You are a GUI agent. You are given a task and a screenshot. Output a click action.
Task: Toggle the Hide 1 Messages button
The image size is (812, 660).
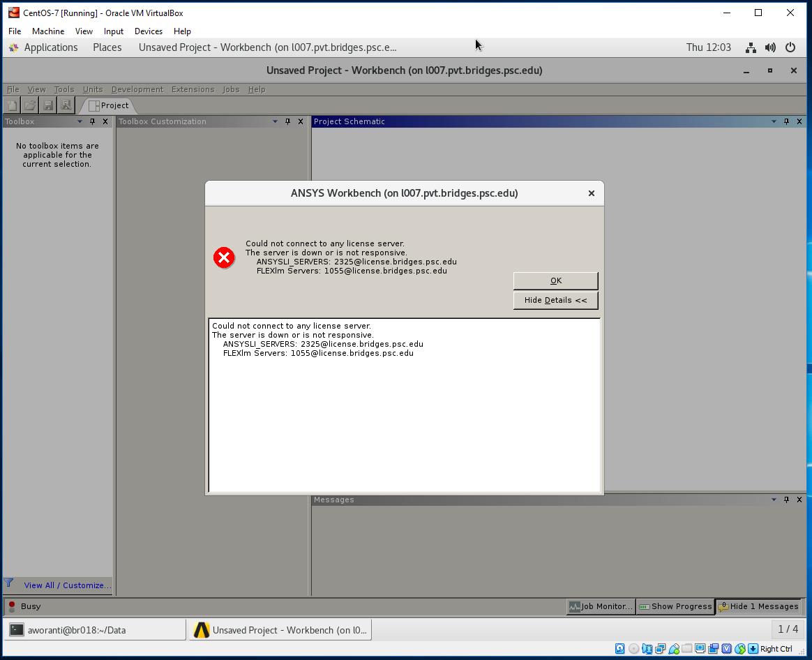click(759, 606)
